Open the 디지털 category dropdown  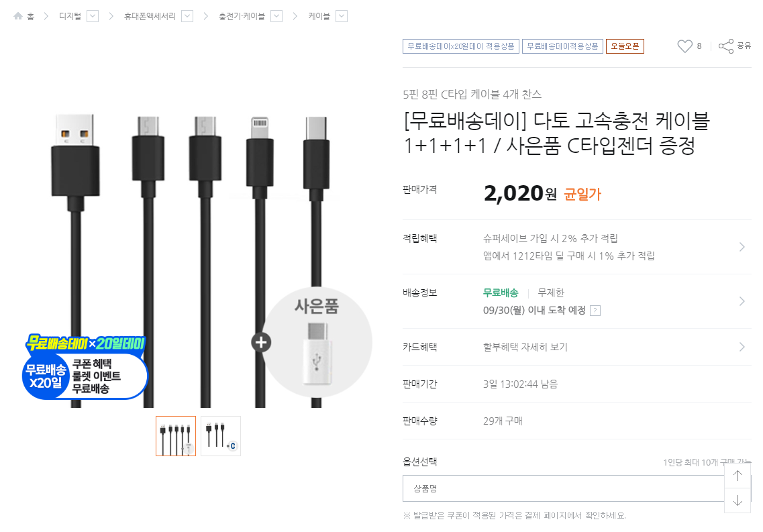93,16
